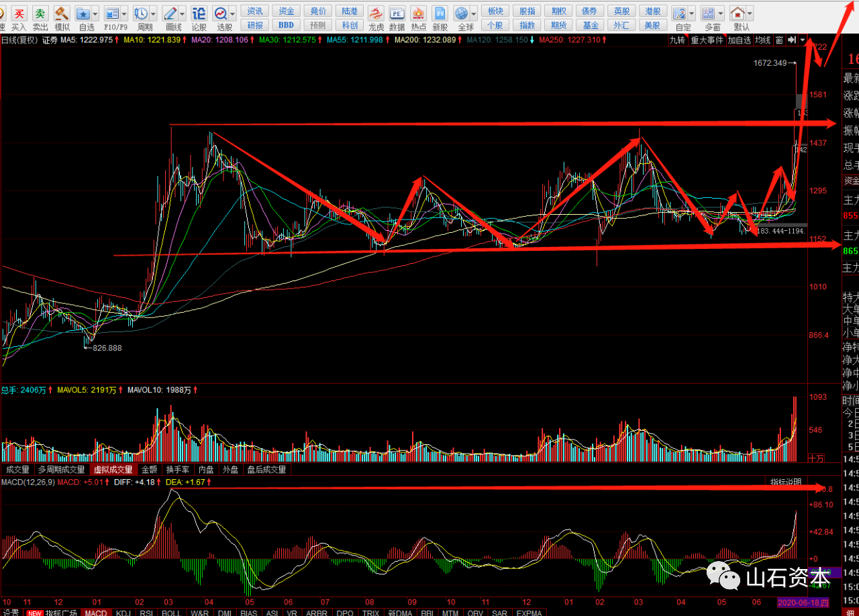Open 龙虎 dragon-tiger list icon
This screenshot has height=616, width=859.
tap(376, 13)
